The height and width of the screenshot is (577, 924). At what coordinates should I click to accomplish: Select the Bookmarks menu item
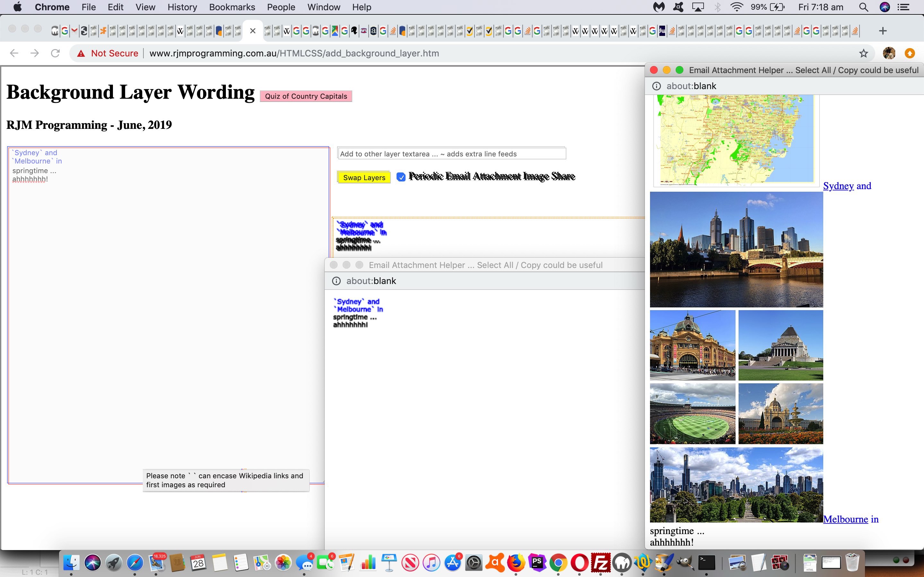pos(232,7)
